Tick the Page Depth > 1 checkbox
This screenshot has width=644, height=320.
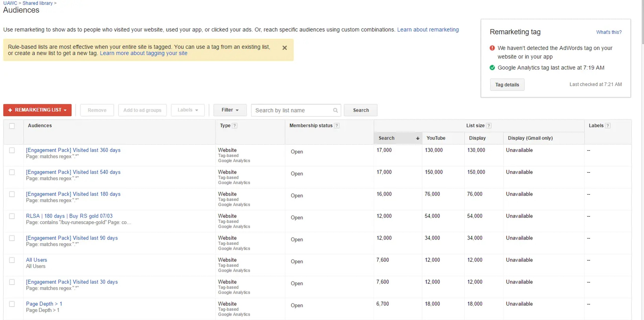point(12,304)
